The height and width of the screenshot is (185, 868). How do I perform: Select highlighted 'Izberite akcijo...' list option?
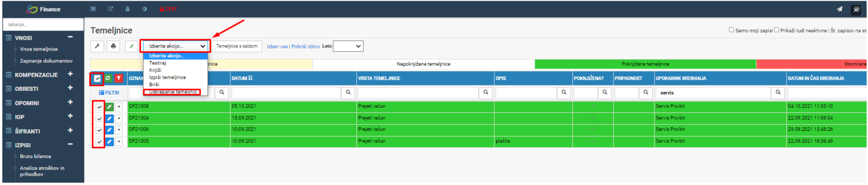pyautogui.click(x=175, y=56)
